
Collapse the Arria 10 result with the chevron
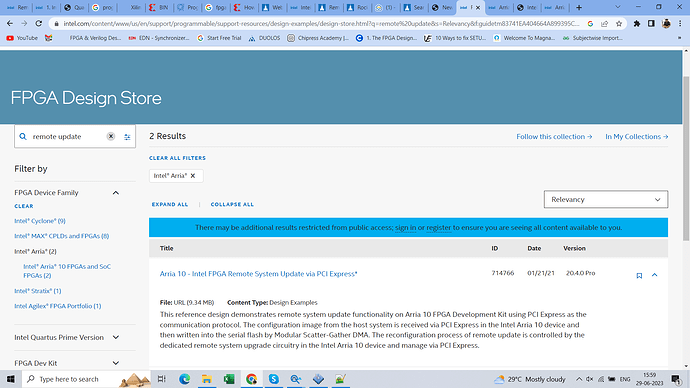654,275
